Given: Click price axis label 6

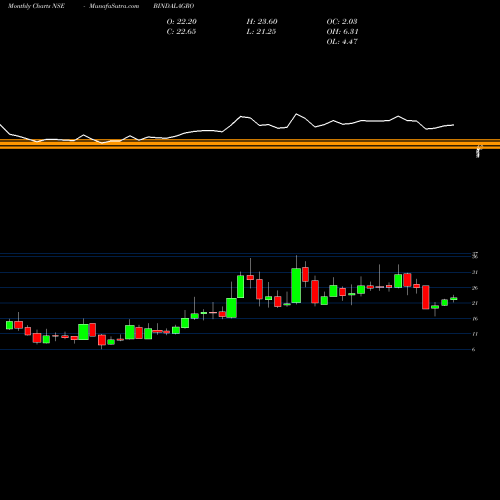Looking at the screenshot, I should [x=474, y=349].
